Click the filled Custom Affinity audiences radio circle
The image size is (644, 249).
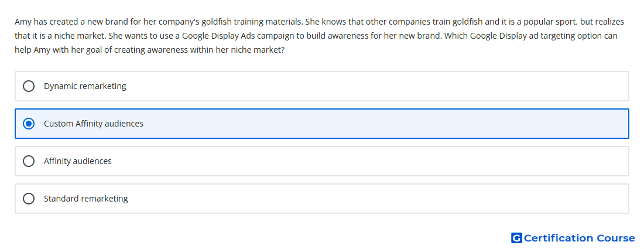click(28, 124)
